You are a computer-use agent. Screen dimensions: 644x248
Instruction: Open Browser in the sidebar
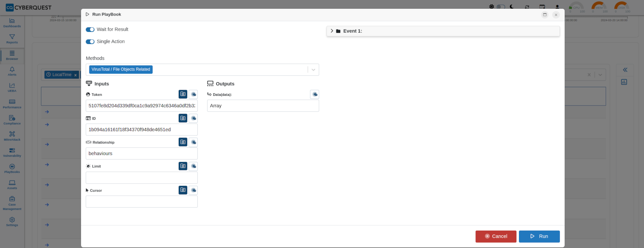point(12,55)
